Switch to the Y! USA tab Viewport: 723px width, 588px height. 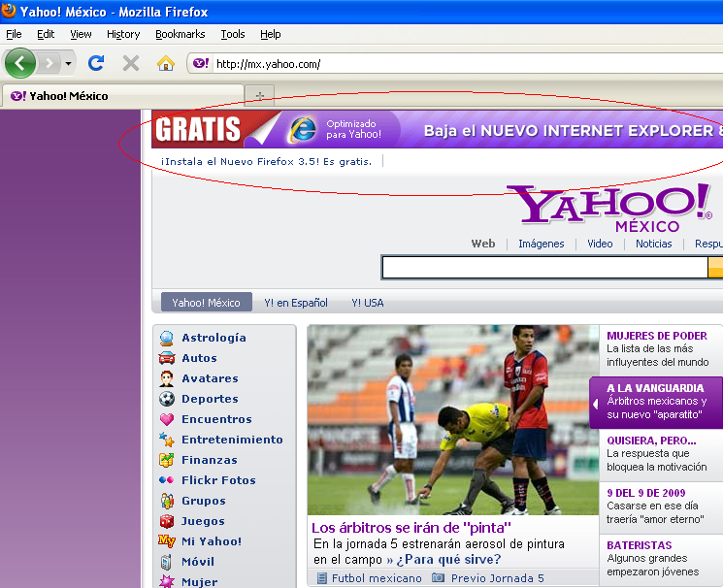click(368, 303)
